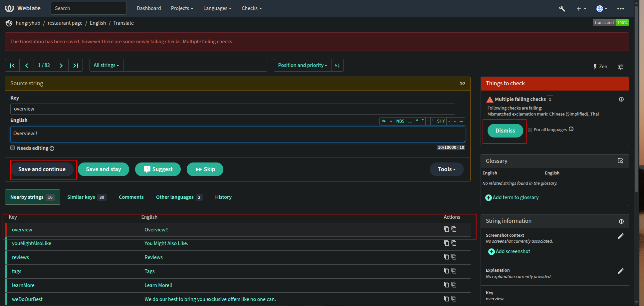Open the Projects menu

[x=182, y=8]
